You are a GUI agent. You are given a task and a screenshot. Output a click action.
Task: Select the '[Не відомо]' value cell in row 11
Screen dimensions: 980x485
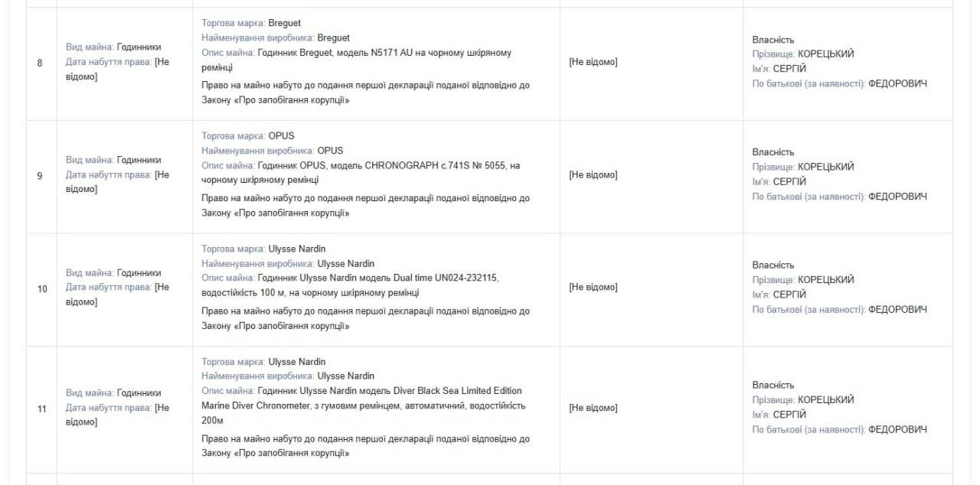(593, 408)
